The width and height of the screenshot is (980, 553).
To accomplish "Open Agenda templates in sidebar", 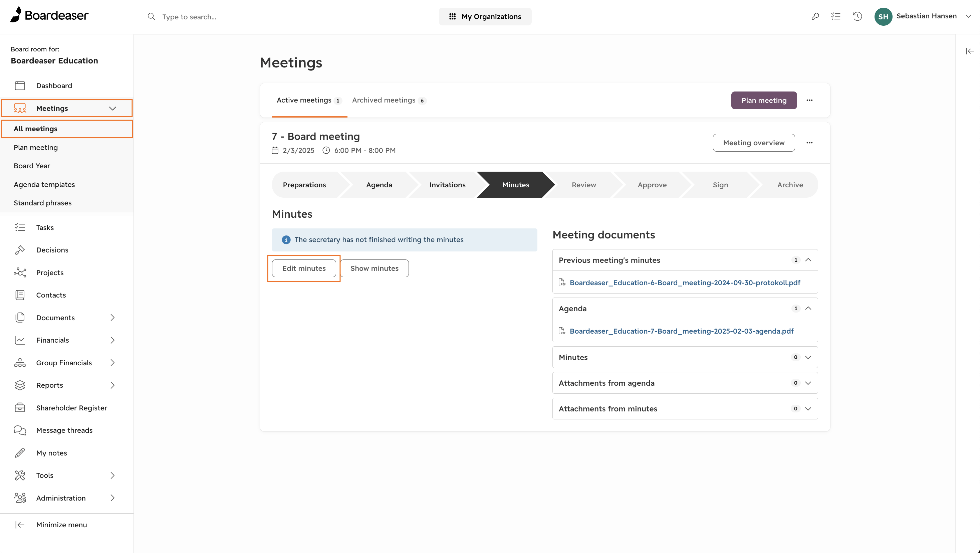I will [44, 185].
